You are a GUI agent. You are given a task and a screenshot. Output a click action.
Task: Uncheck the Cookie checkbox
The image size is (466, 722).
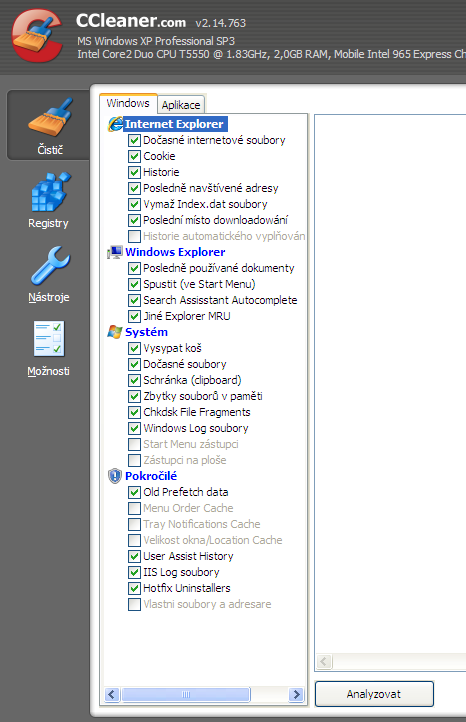(x=134, y=156)
